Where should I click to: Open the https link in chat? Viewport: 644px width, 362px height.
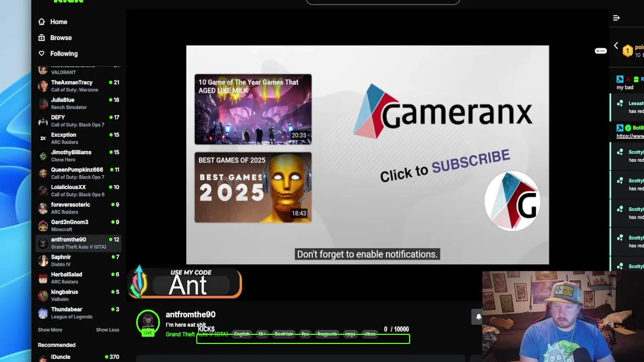(x=630, y=136)
